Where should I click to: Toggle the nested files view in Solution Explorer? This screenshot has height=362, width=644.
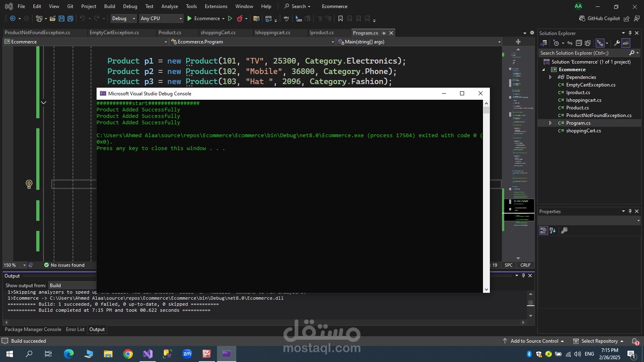click(x=600, y=43)
